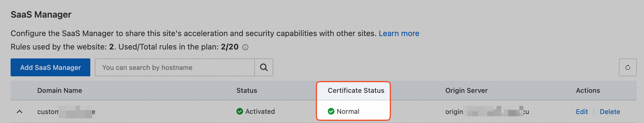Screen dimensions: 644x123
Task: Open the Learn more link
Action: click(399, 33)
